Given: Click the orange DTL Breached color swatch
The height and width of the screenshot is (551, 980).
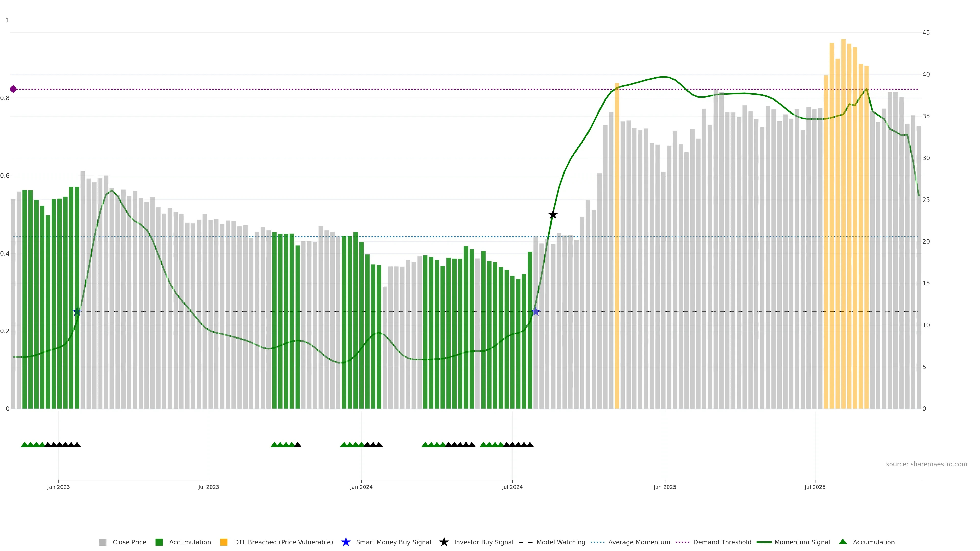Looking at the screenshot, I should pos(224,542).
